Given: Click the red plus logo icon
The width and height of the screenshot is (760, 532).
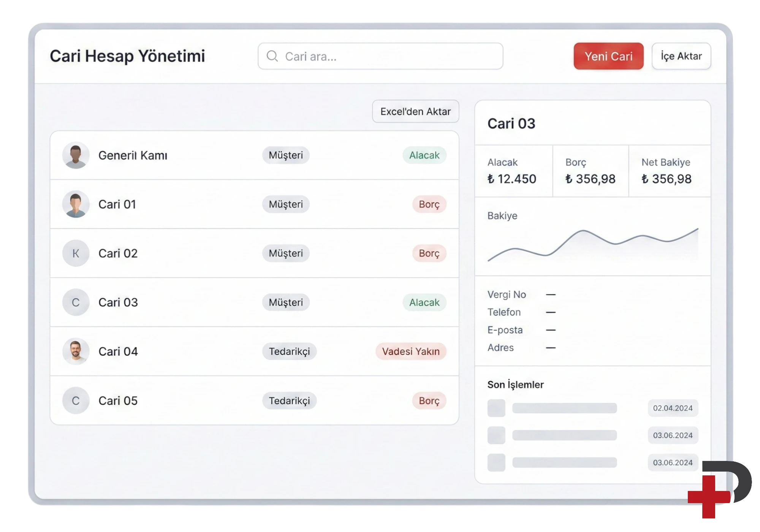Looking at the screenshot, I should tap(709, 496).
